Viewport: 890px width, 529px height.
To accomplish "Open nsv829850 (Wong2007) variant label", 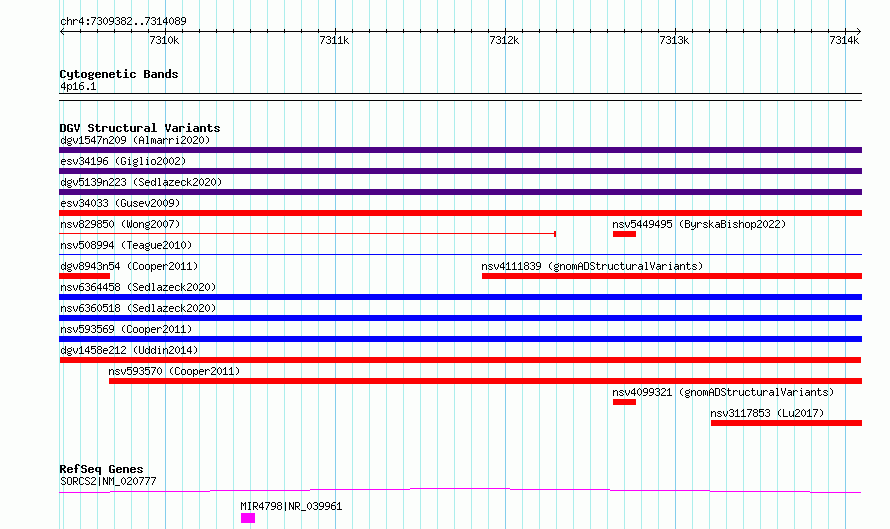I will tap(120, 224).
